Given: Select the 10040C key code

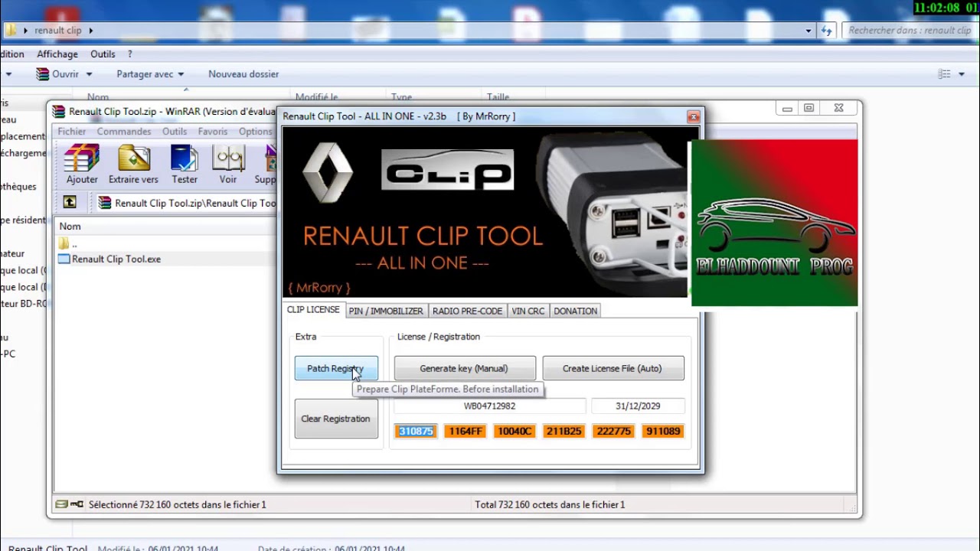Looking at the screenshot, I should (514, 432).
